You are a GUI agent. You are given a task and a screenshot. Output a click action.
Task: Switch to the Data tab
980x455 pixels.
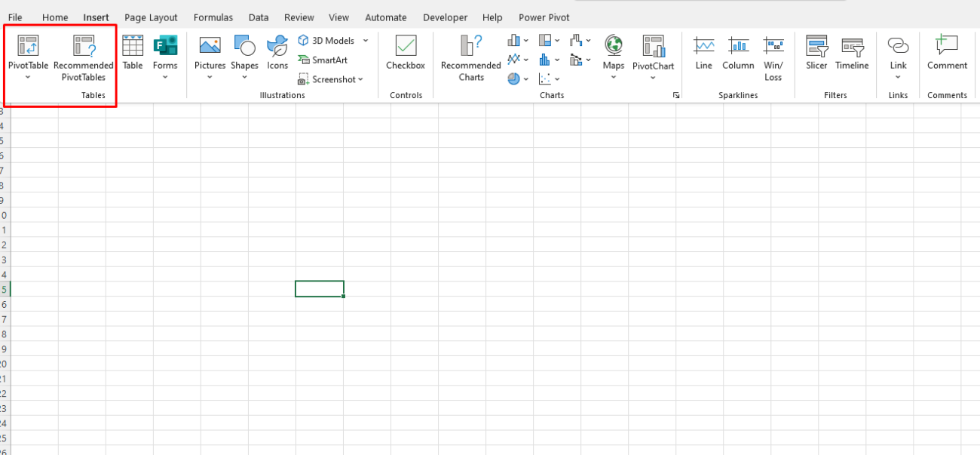click(x=259, y=17)
